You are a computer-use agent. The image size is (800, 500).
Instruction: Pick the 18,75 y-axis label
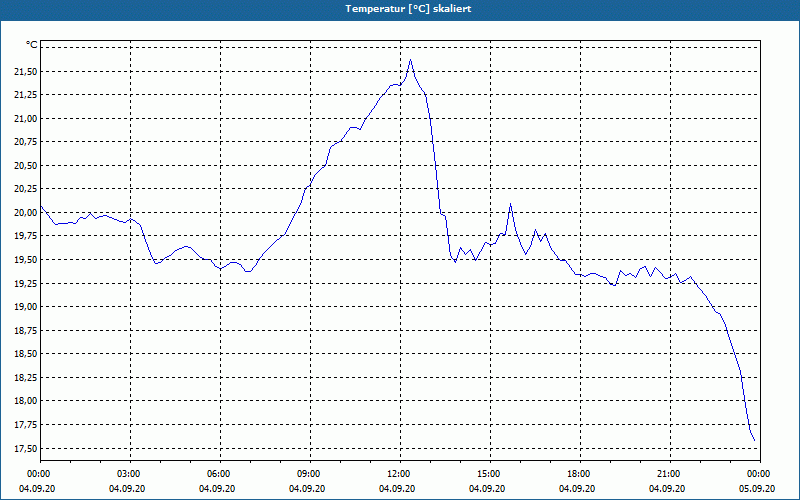pos(26,331)
